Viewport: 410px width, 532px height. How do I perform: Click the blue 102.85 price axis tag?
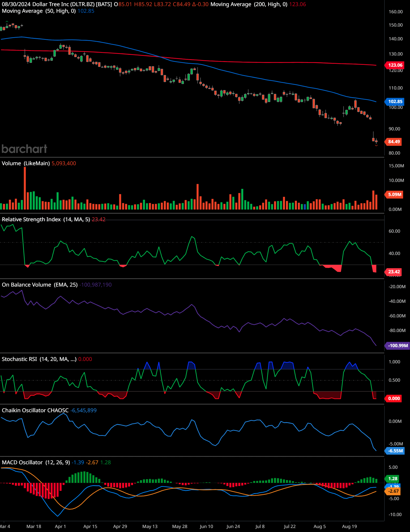click(394, 101)
